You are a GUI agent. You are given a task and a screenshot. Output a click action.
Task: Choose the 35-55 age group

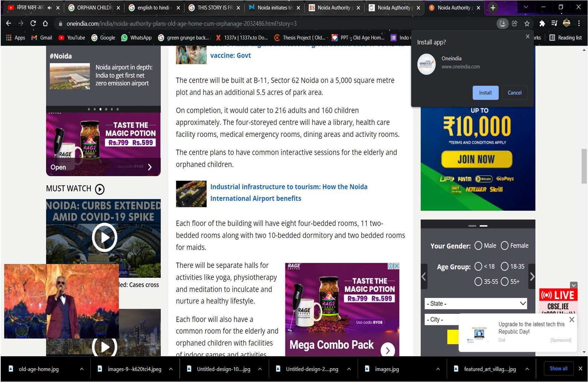478,282
